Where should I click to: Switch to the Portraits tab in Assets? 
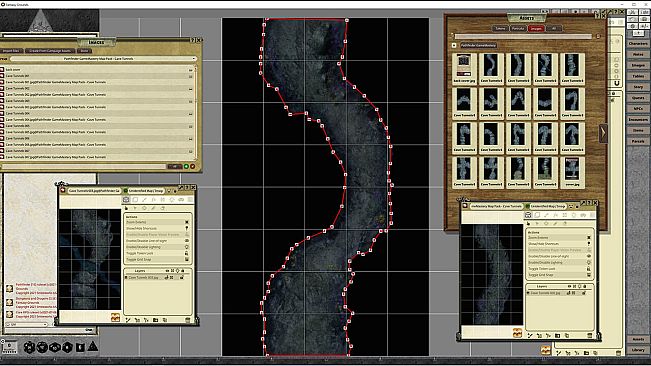point(518,28)
